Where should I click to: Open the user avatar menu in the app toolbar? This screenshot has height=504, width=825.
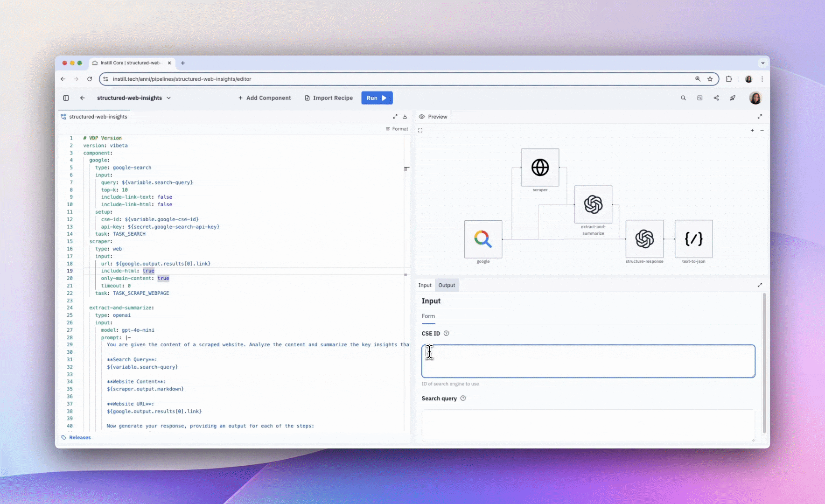(755, 98)
